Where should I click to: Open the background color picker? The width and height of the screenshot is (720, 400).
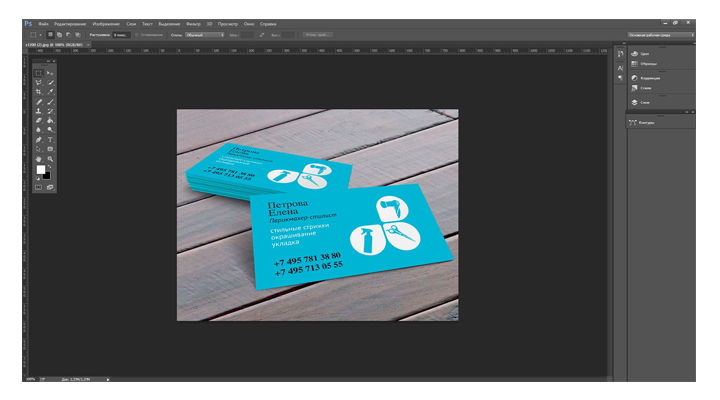[x=47, y=176]
